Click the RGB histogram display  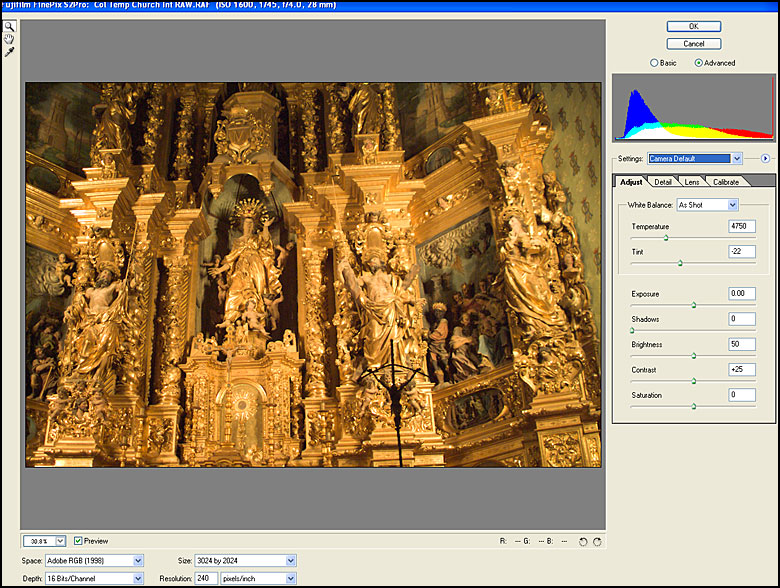point(693,107)
